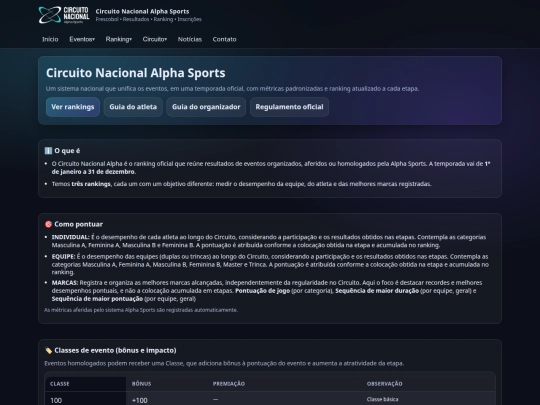Click the Circuito Nacional Alpha Sports site title
Viewport: 540px width, 405px height.
(142, 11)
